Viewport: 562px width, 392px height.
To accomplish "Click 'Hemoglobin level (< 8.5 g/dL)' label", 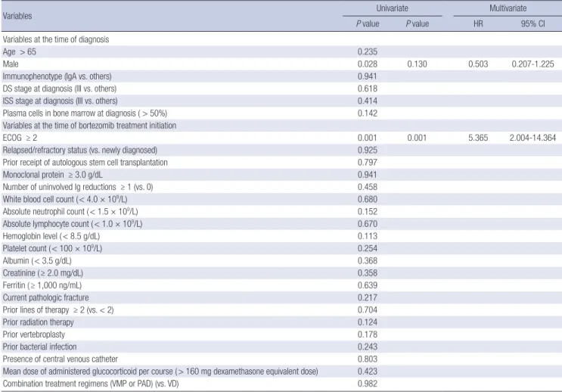I will tap(51, 236).
